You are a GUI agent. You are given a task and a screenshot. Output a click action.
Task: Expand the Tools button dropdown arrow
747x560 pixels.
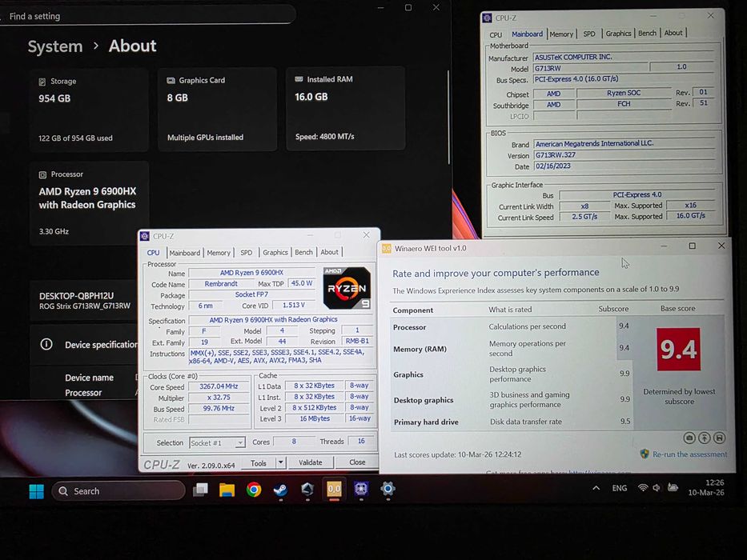[280, 462]
